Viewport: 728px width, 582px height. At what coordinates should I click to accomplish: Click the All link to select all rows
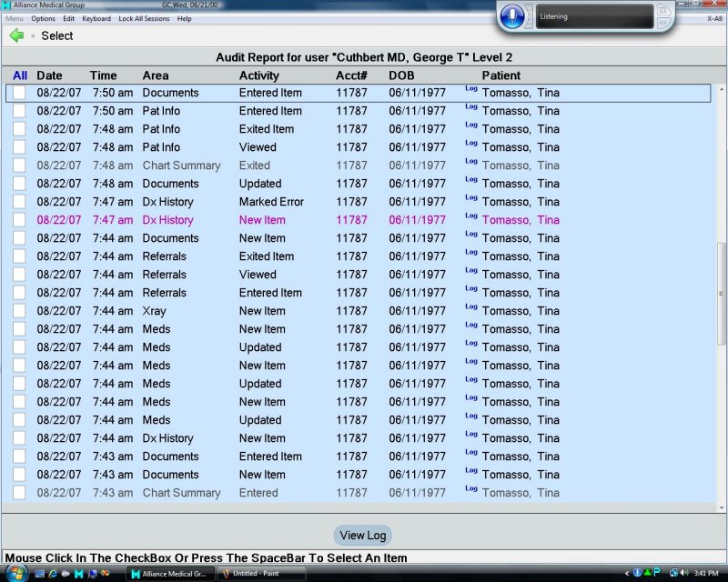coord(20,75)
